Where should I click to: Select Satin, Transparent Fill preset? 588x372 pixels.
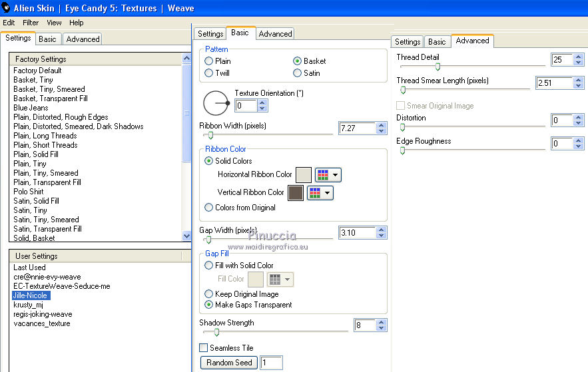click(48, 229)
